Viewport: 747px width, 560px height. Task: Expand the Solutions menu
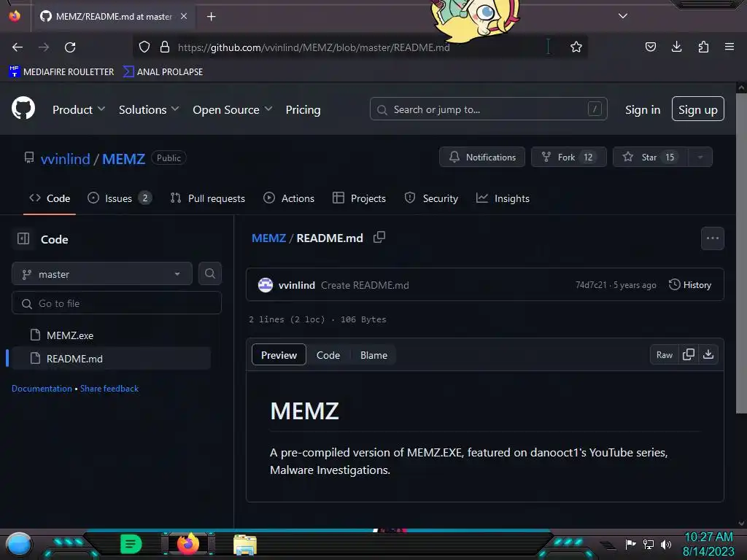pos(149,109)
